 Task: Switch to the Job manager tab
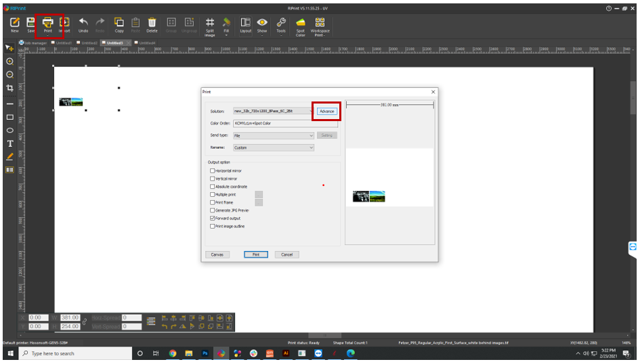[33, 43]
